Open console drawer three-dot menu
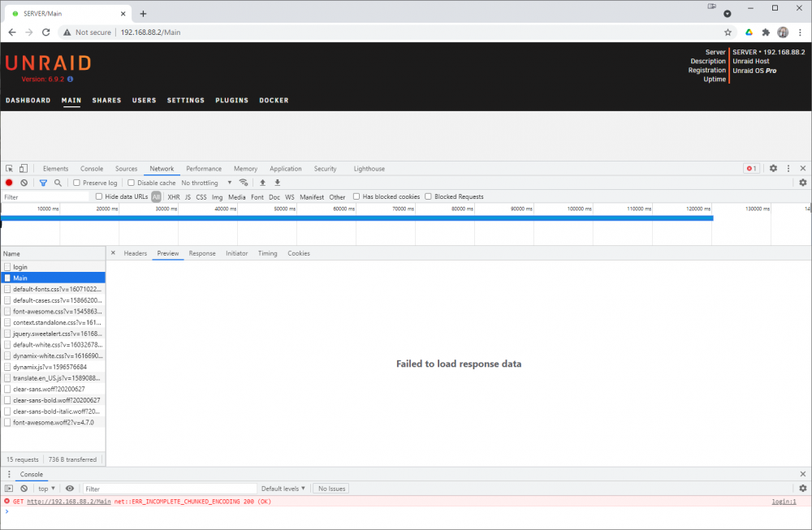 (x=9, y=474)
